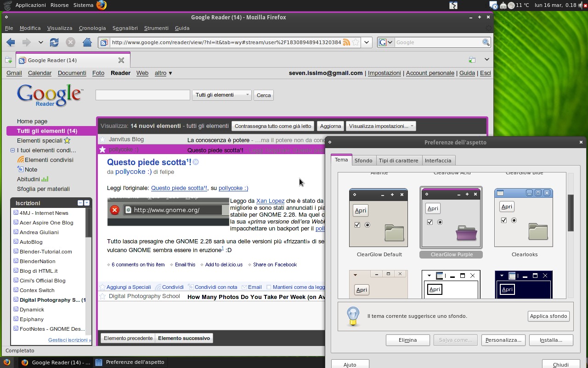The width and height of the screenshot is (588, 368).
Task: Select the BlenderNation subscription
Action: [x=37, y=261]
